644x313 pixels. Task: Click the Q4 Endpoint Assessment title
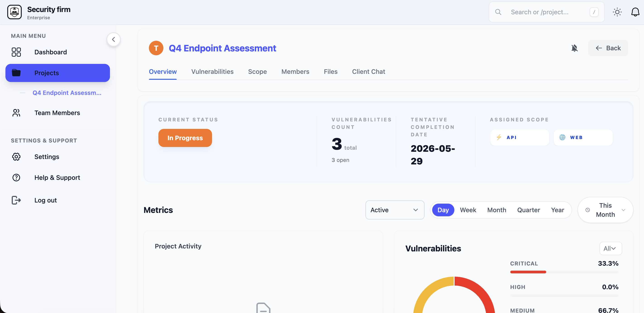click(222, 48)
